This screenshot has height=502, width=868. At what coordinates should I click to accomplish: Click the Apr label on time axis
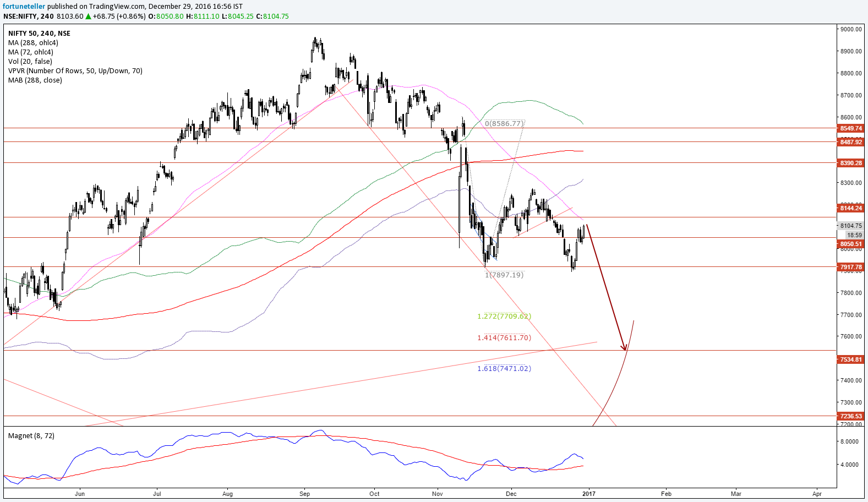[x=817, y=494]
